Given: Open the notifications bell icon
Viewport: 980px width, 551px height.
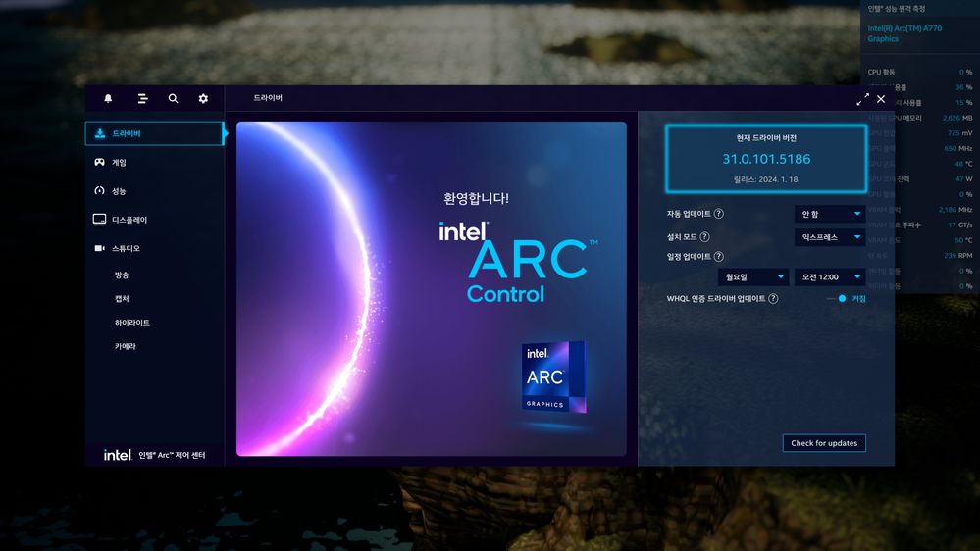Looking at the screenshot, I should pos(108,99).
